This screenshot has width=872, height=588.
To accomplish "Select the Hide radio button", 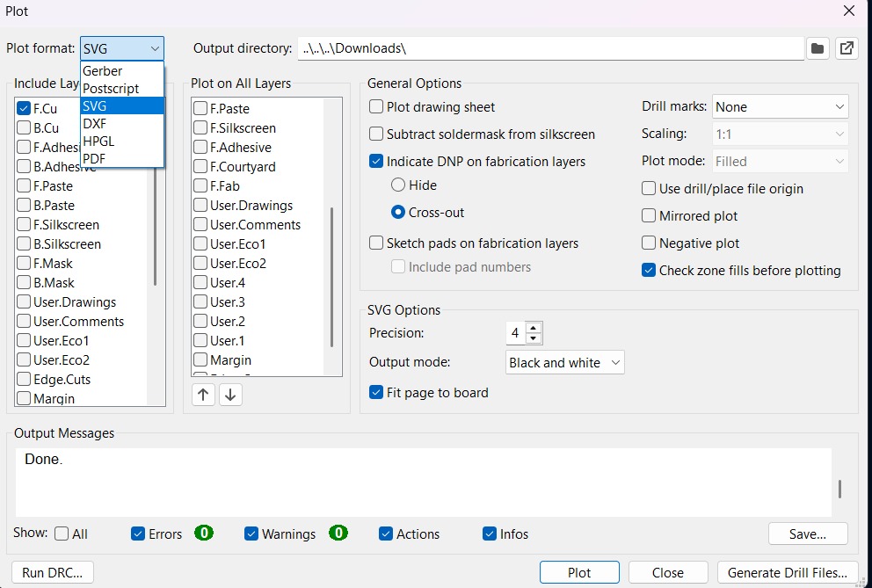I will (398, 185).
